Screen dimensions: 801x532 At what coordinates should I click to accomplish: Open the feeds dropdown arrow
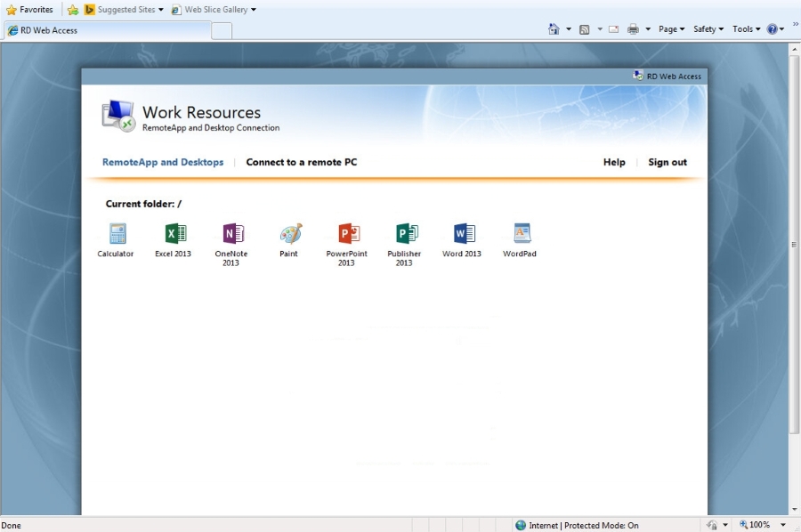[600, 29]
